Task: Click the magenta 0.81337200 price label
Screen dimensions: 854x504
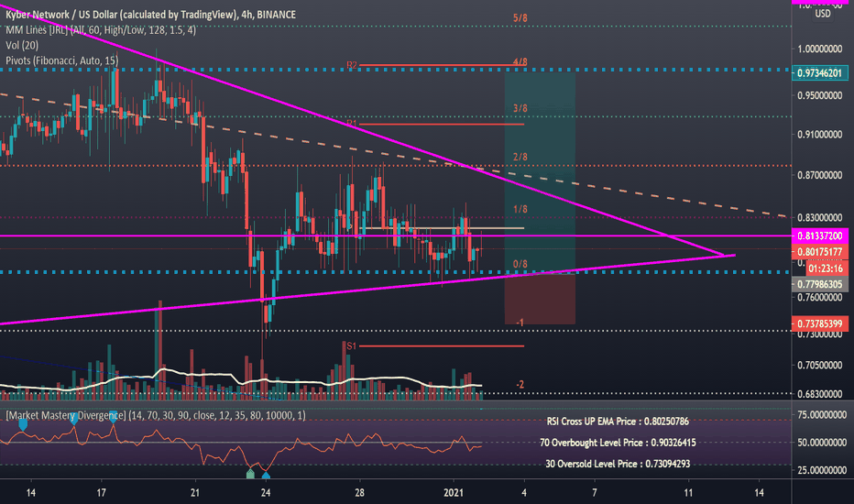Action: [x=820, y=236]
